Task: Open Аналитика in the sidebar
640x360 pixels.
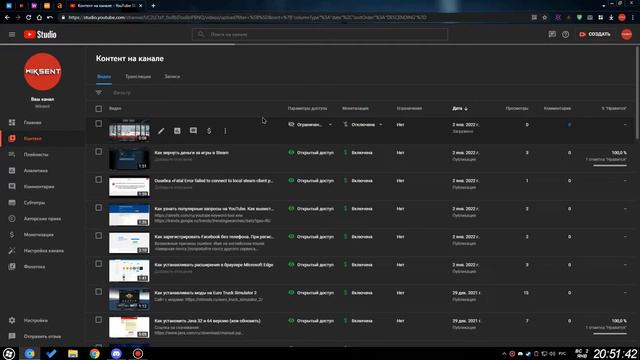Action: pos(36,171)
